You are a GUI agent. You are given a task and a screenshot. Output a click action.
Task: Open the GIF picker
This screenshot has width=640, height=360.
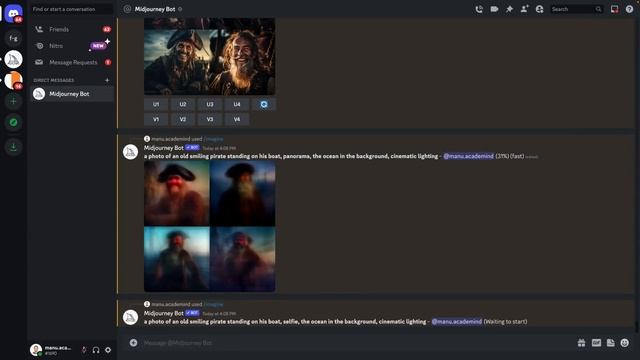[x=596, y=343]
